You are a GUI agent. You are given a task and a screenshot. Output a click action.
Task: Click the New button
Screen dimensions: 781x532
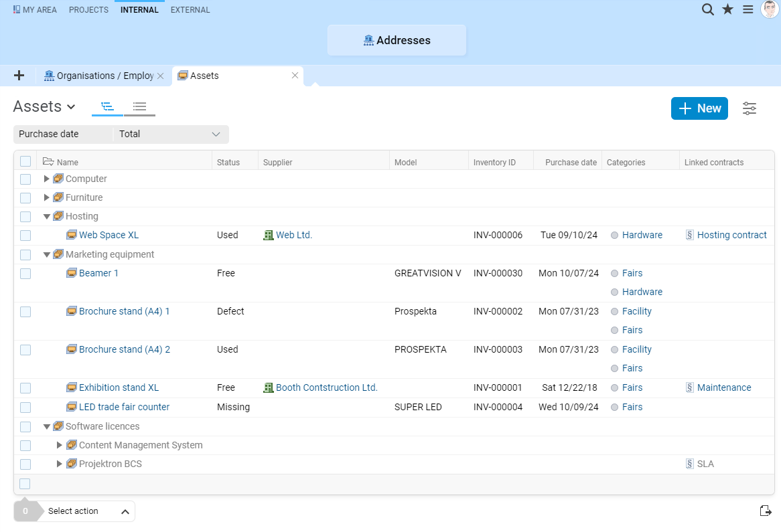tap(699, 108)
